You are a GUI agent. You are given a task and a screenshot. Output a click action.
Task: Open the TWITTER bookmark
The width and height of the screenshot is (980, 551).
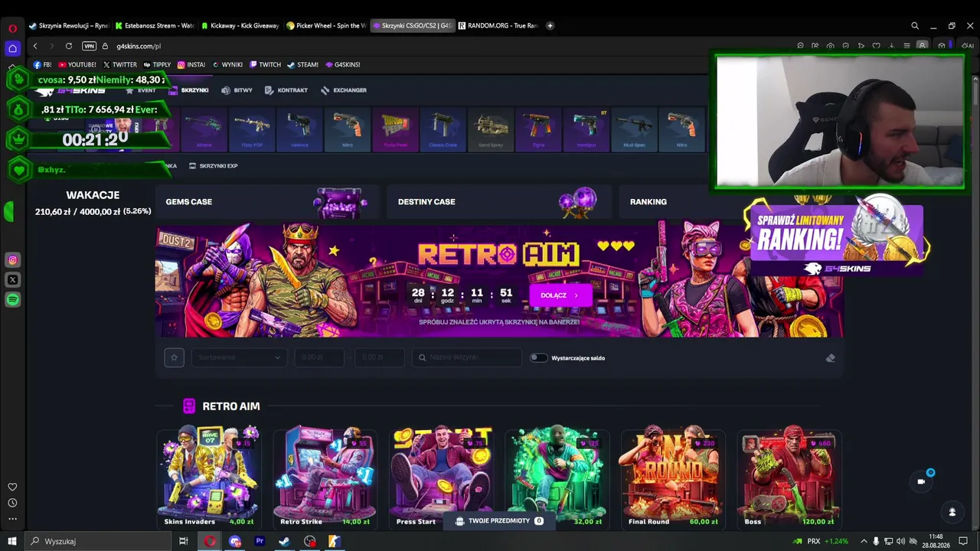120,65
